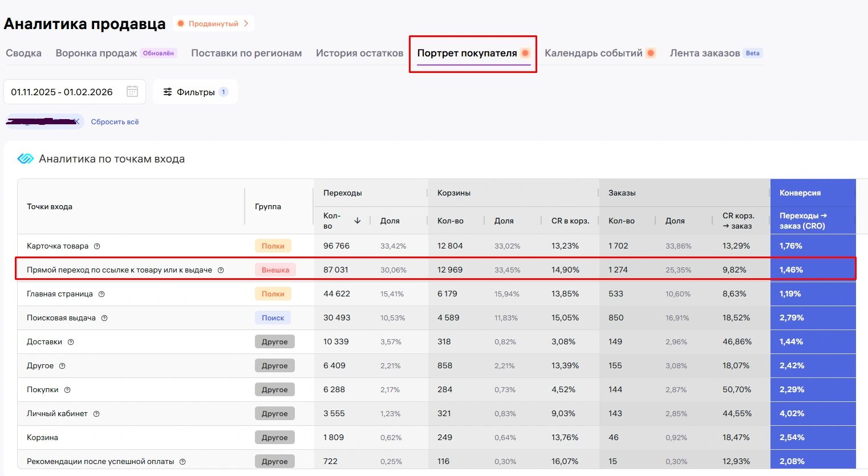The height and width of the screenshot is (476, 868).
Task: Click help icon next to Доставки
Action: click(x=71, y=342)
